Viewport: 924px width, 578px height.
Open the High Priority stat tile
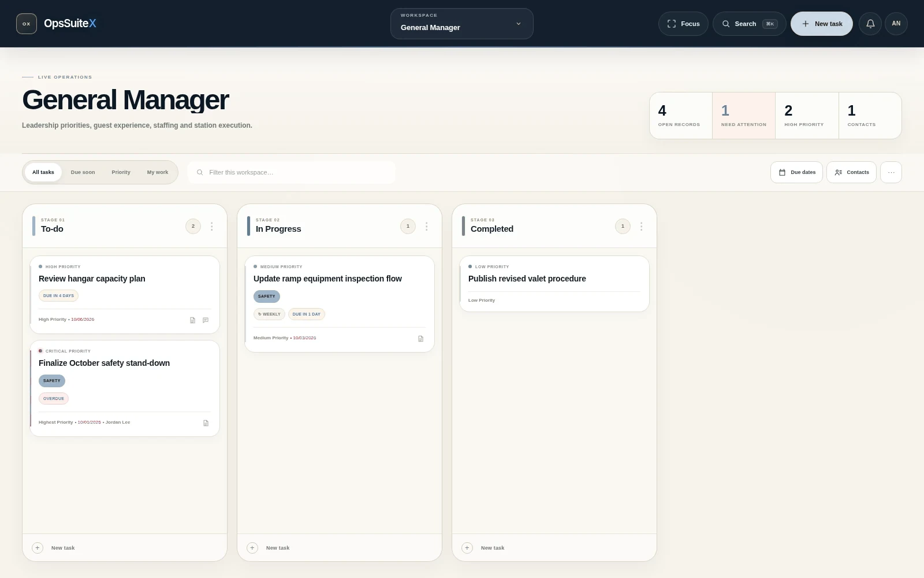807,116
